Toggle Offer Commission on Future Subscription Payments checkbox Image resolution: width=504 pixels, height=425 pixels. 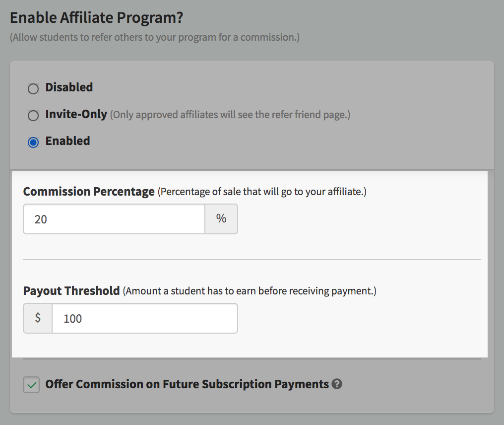(x=31, y=385)
